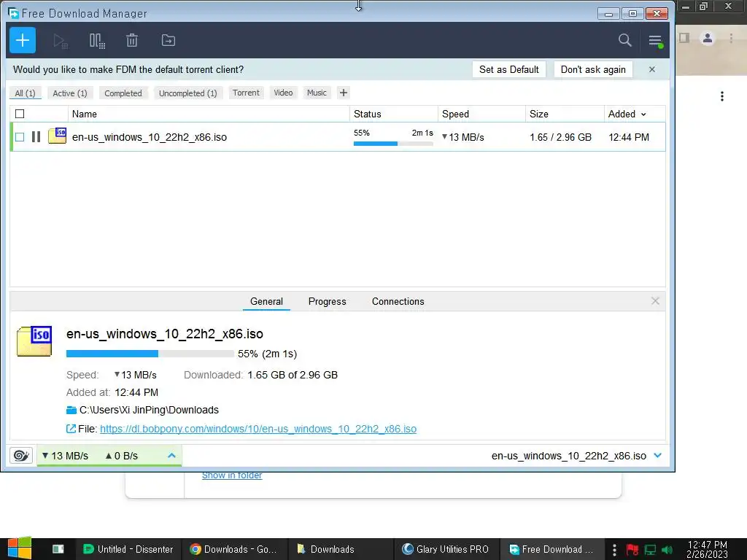Screen dimensions: 747x560
Task: Open Downloads folder path icon in details
Action: 71,410
